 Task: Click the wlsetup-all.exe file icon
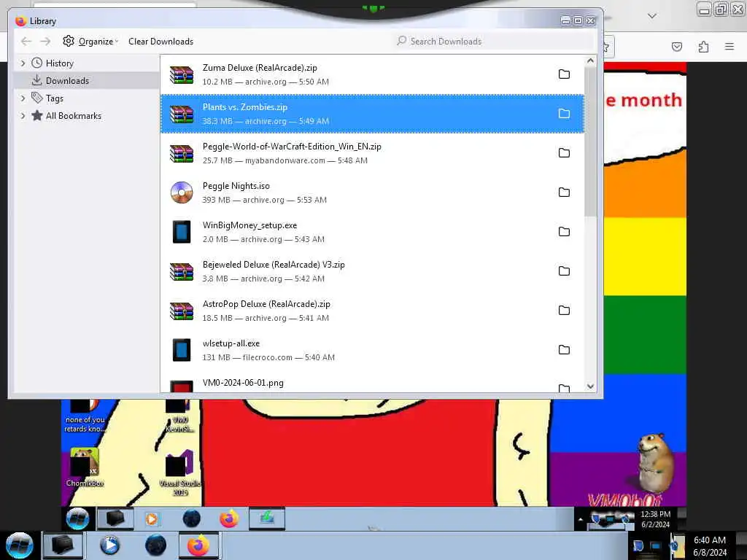182,350
